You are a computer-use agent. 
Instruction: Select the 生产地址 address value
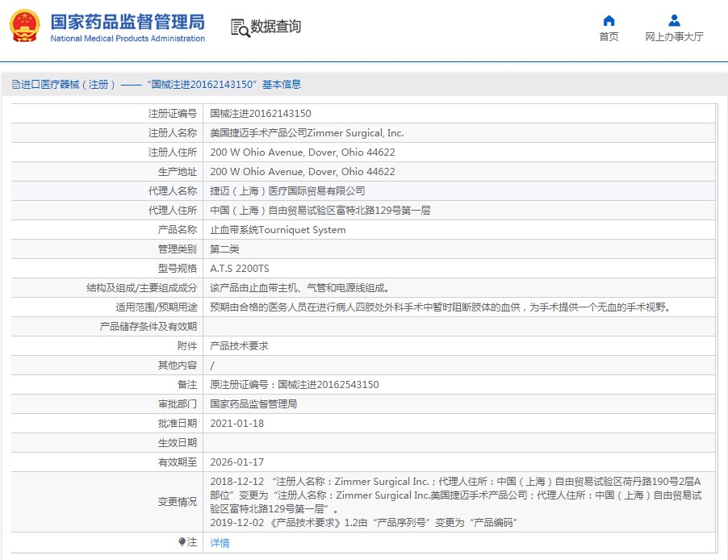click(302, 172)
